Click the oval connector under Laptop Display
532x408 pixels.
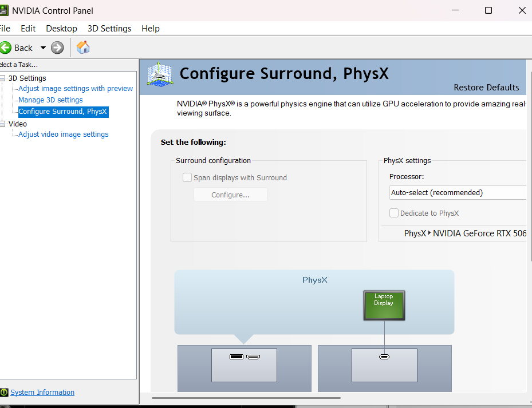(x=384, y=357)
